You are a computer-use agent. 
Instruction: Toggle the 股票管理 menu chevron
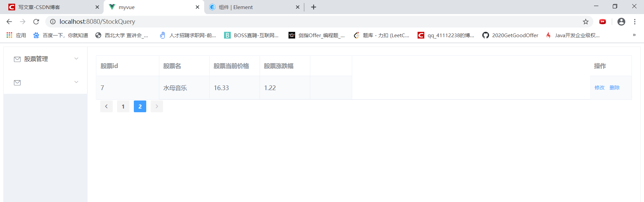[x=76, y=59]
